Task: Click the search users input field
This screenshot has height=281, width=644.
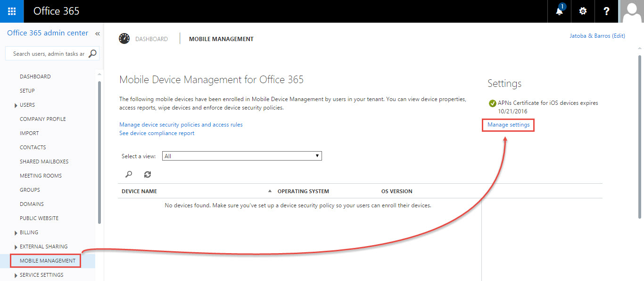Action: [x=47, y=53]
